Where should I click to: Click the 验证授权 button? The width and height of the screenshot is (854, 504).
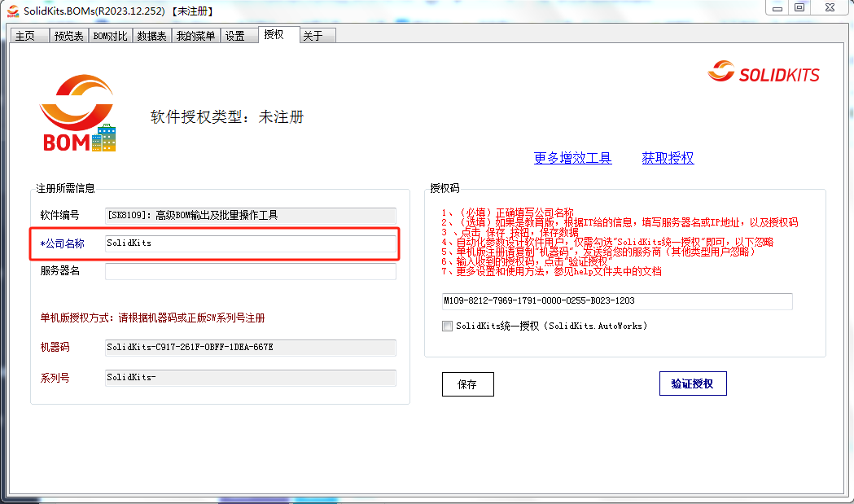[693, 383]
